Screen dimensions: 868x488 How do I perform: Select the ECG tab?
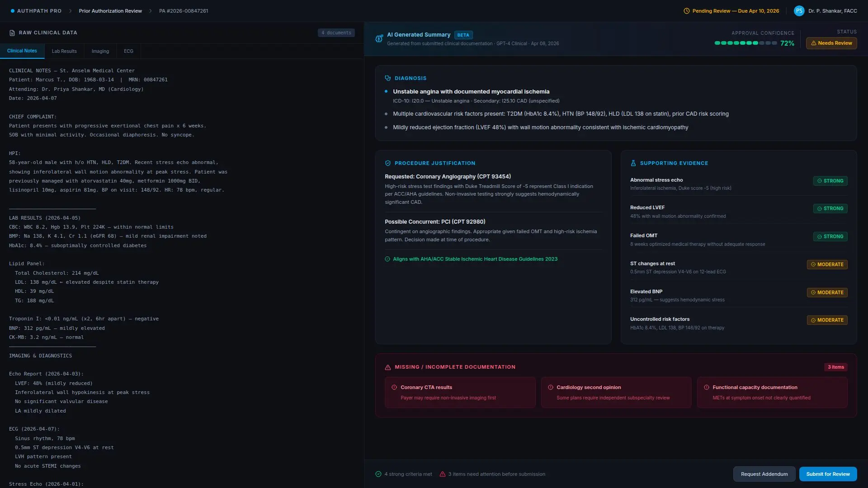128,52
